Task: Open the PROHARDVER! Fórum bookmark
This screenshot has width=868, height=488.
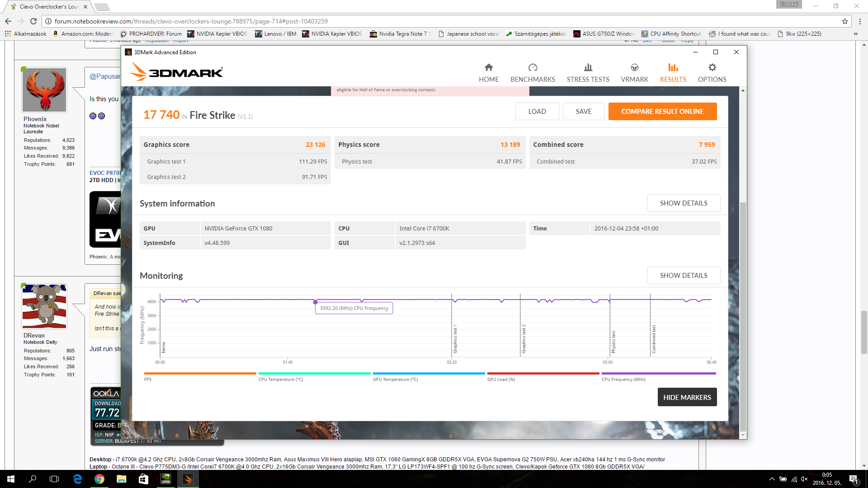Action: point(151,34)
